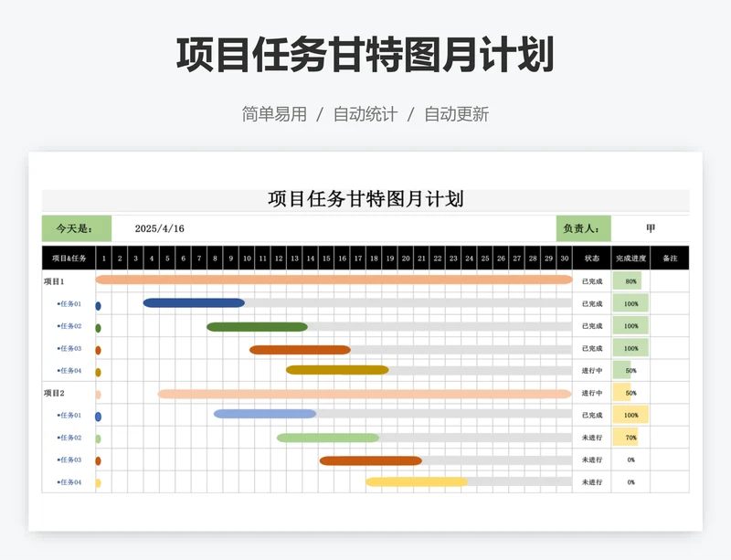Image resolution: width=731 pixels, height=560 pixels.
Task: Click the 100% progress cell of 项目1 任务01
Action: coord(630,303)
